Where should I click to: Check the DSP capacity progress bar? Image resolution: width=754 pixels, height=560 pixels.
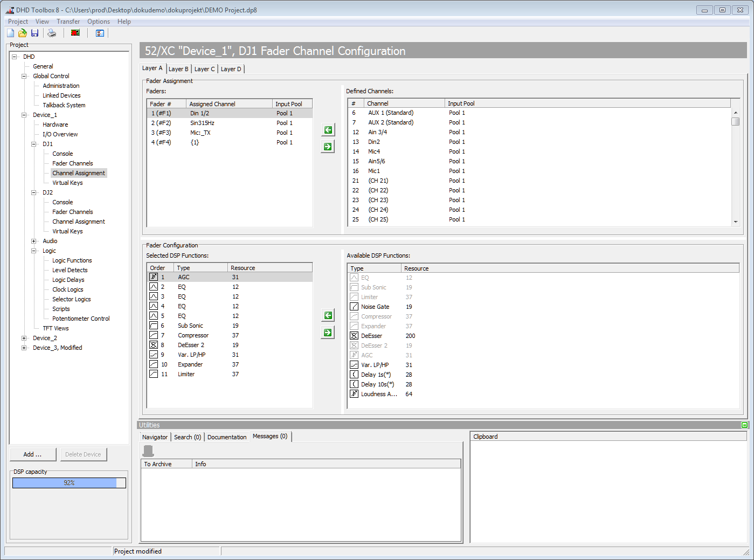pyautogui.click(x=69, y=482)
